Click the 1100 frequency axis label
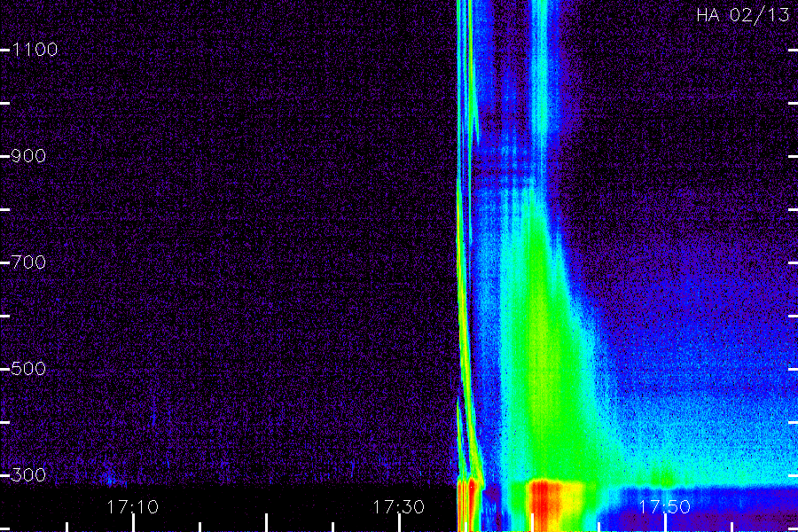 pyautogui.click(x=35, y=50)
